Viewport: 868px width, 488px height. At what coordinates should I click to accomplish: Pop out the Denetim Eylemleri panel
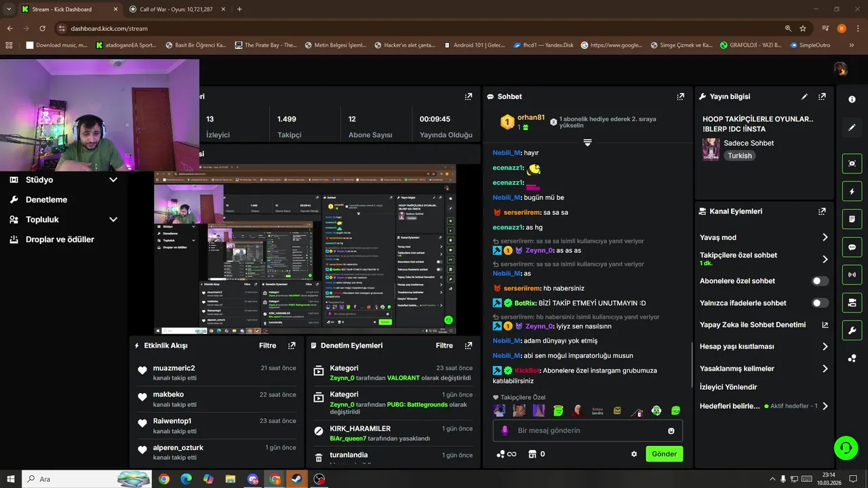(x=468, y=346)
